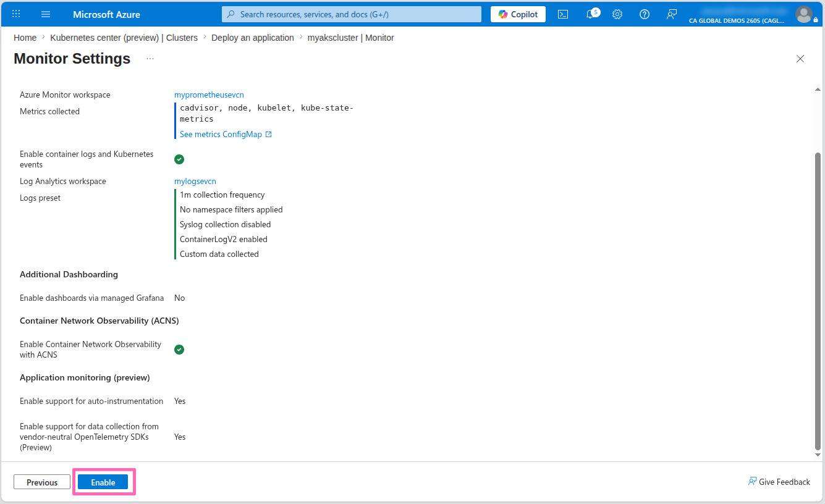This screenshot has height=504, width=825.
Task: Open the feedback icon in top bar
Action: 672,14
